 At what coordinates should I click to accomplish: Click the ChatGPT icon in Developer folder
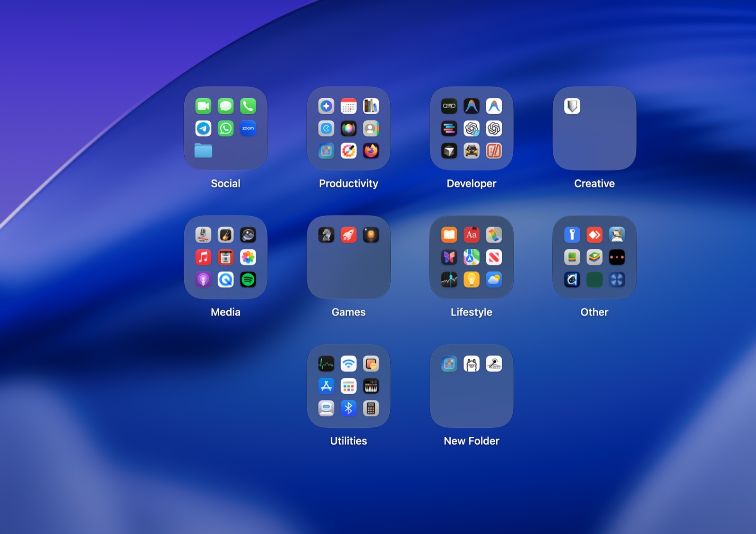pyautogui.click(x=494, y=128)
